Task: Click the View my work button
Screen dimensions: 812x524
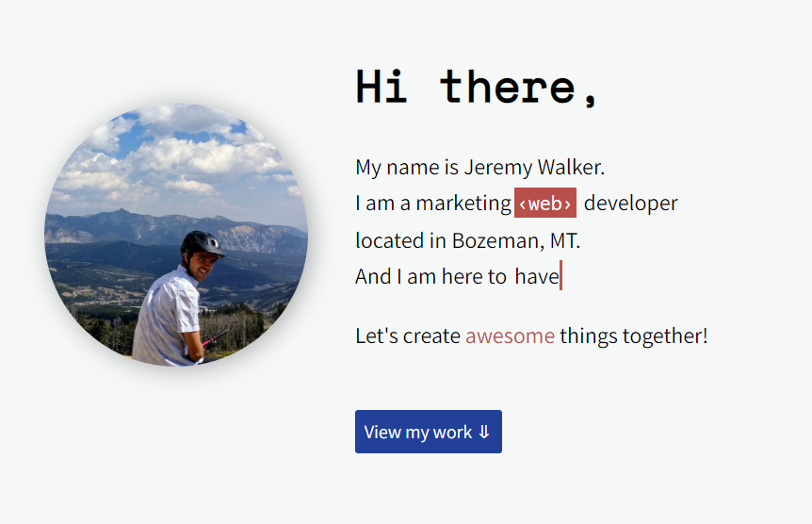Action: pos(429,432)
